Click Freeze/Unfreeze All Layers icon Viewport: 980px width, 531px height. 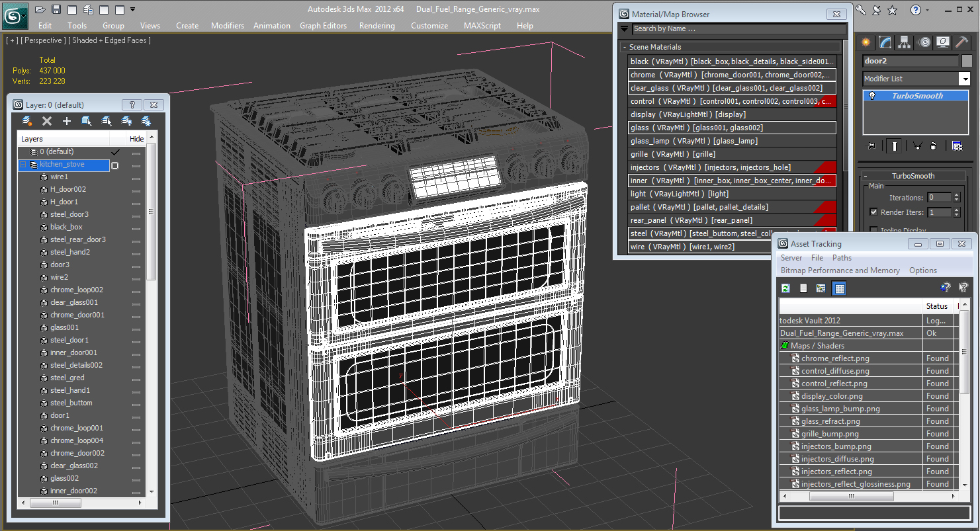click(146, 121)
